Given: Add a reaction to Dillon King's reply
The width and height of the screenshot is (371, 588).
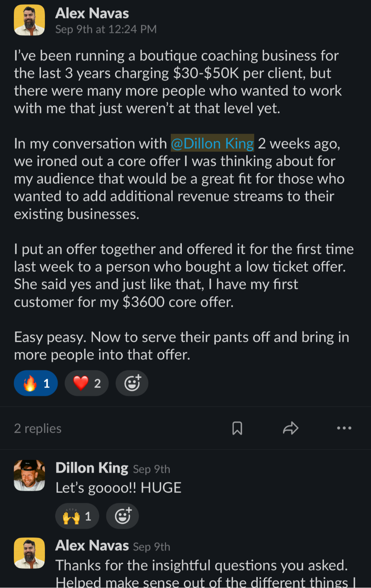Looking at the screenshot, I should (123, 517).
